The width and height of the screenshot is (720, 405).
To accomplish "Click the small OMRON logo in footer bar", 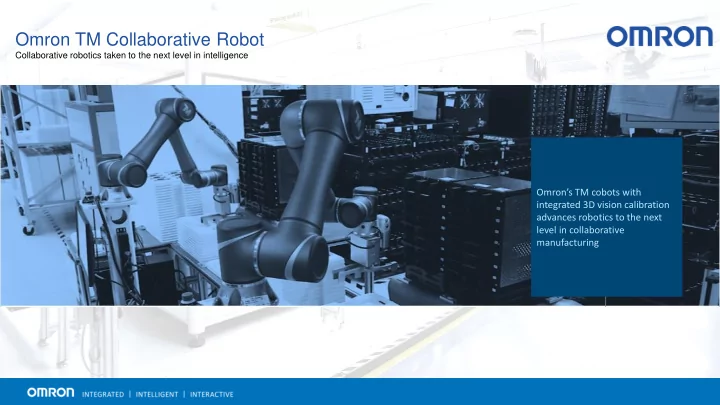I will [51, 392].
